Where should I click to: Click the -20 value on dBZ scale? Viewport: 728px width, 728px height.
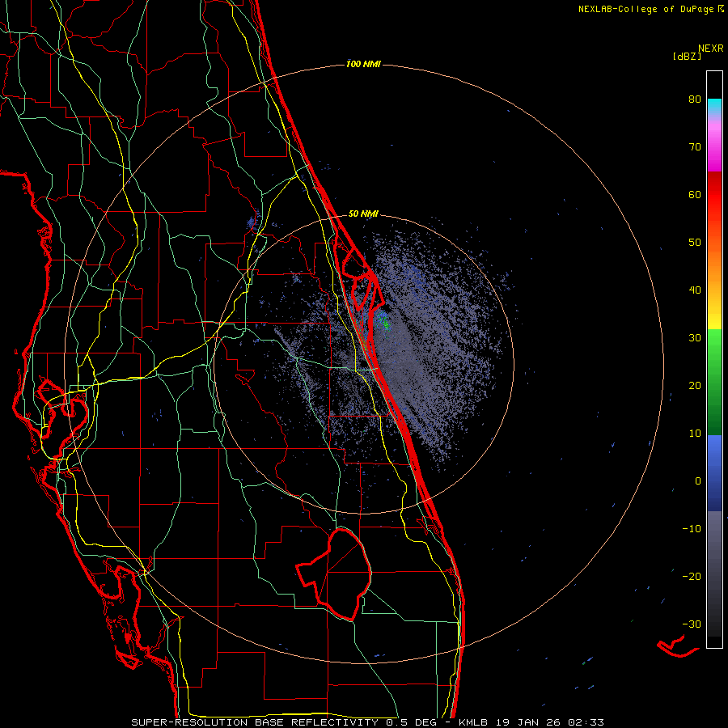pos(692,576)
